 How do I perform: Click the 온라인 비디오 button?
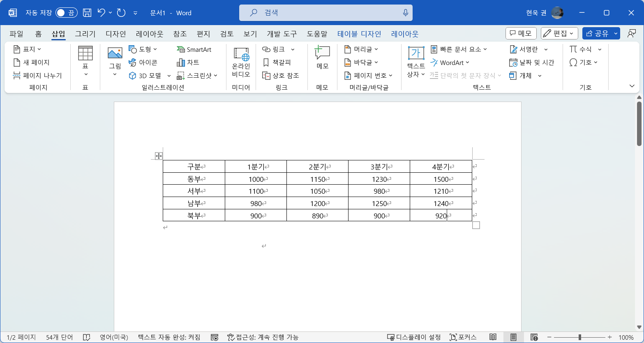point(241,63)
